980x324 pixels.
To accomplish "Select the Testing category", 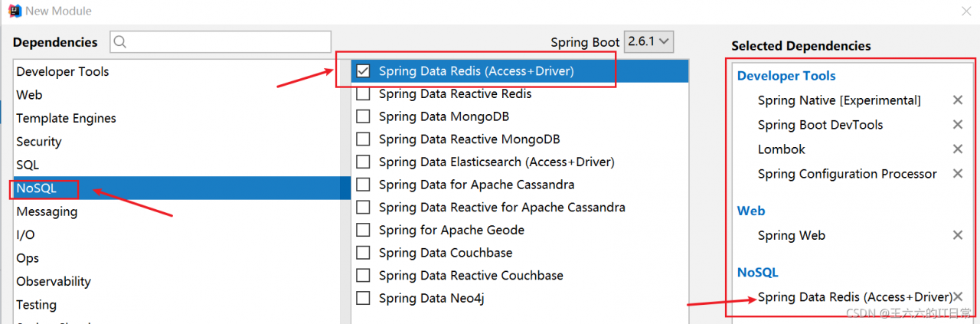I will click(177, 305).
